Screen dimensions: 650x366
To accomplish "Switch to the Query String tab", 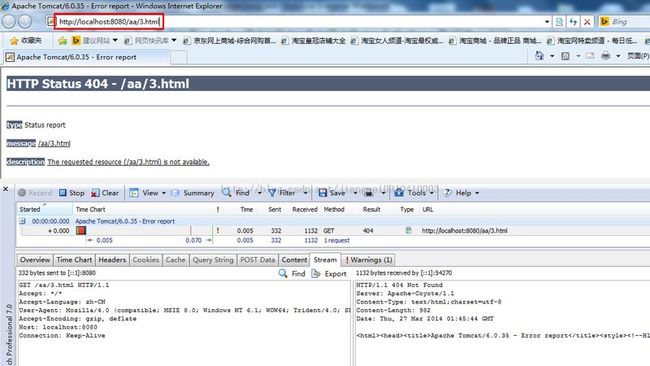I will [213, 260].
